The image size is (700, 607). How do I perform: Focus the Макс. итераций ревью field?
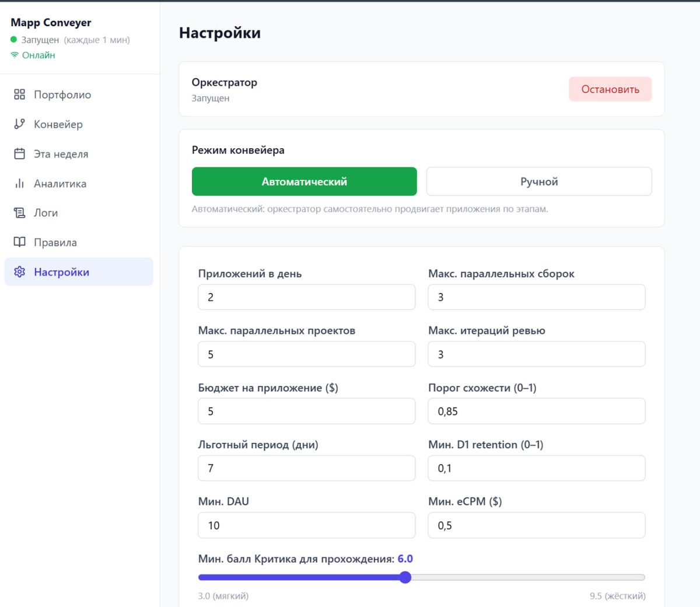(537, 354)
